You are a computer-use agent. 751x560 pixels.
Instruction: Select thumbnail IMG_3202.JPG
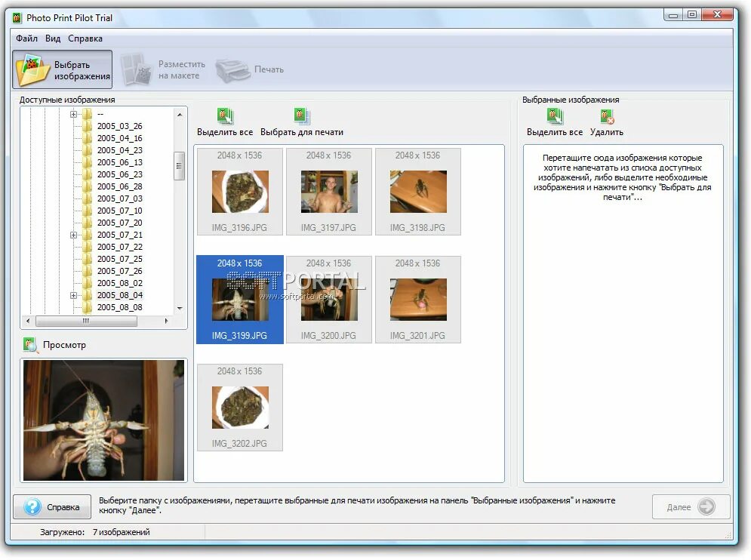point(240,408)
